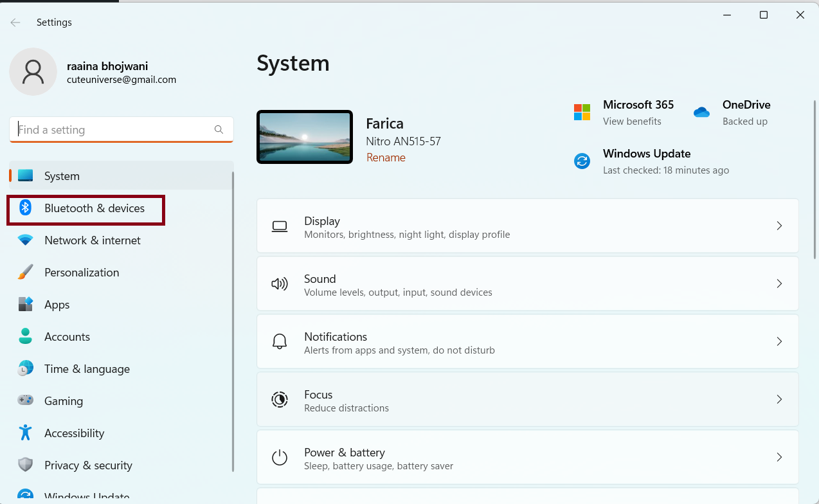Go to Gaming settings
819x504 pixels.
[x=63, y=401]
